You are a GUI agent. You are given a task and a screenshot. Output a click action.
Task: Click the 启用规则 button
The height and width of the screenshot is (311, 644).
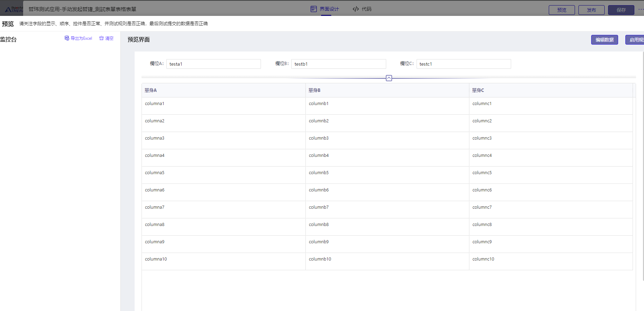click(x=635, y=40)
